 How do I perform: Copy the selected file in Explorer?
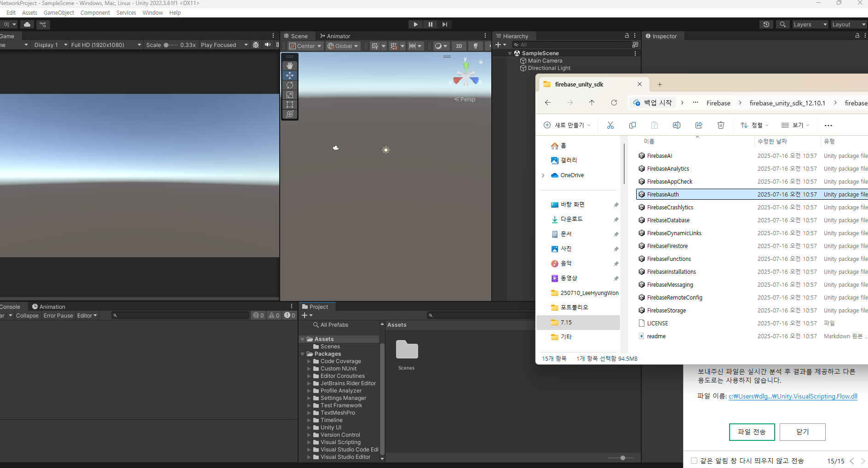tap(632, 125)
